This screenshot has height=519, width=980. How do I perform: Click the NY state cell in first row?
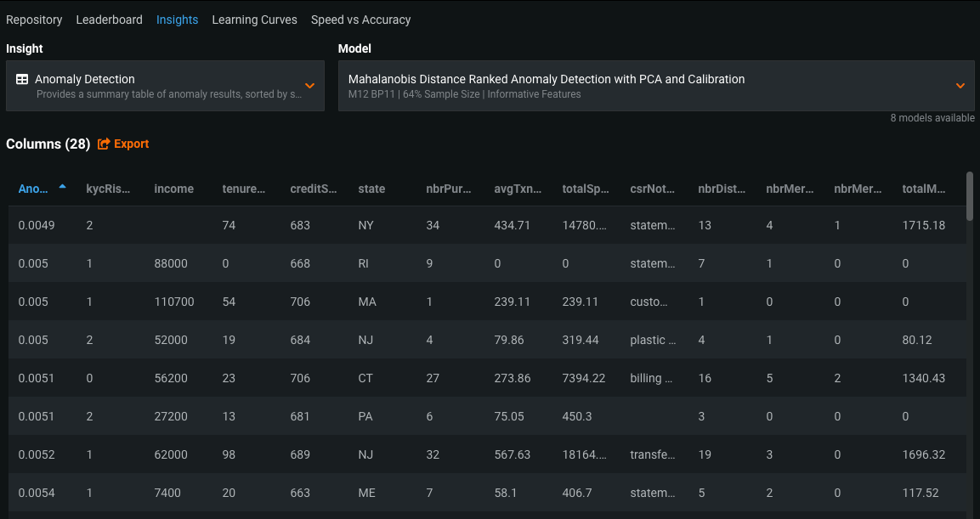pos(366,225)
